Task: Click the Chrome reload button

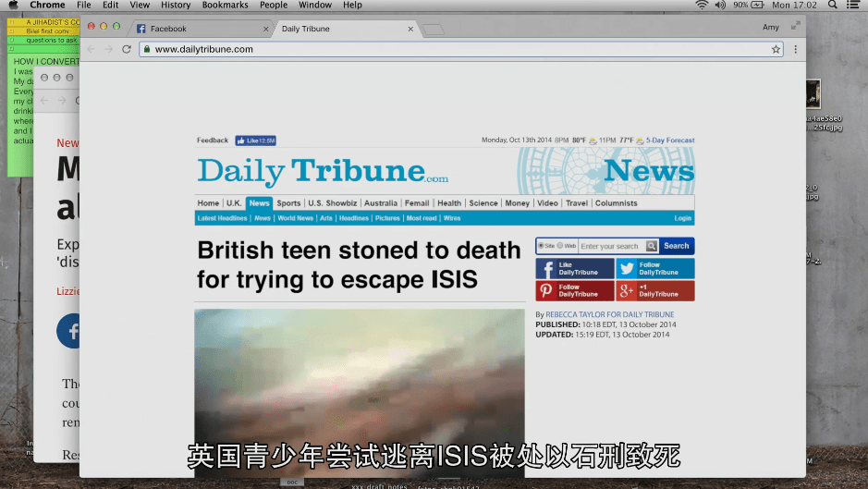Action: click(x=127, y=49)
